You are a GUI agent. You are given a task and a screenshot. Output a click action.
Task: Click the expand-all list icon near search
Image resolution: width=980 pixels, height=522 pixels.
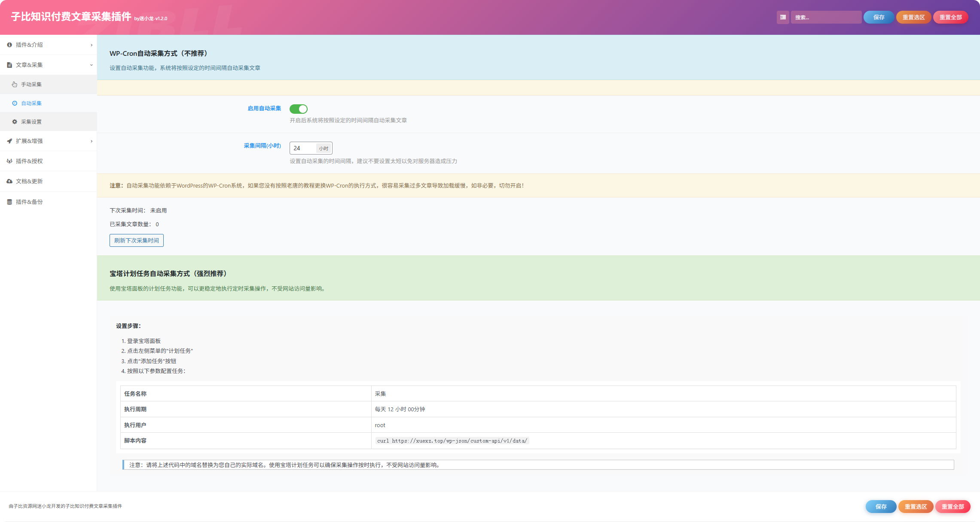click(x=783, y=17)
